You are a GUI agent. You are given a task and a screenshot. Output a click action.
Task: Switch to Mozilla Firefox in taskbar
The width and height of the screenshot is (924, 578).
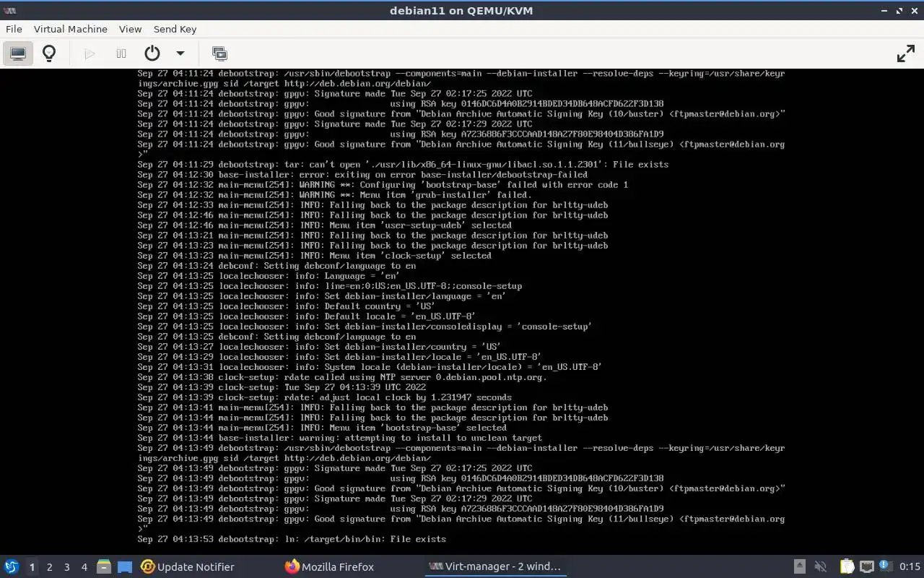330,566
